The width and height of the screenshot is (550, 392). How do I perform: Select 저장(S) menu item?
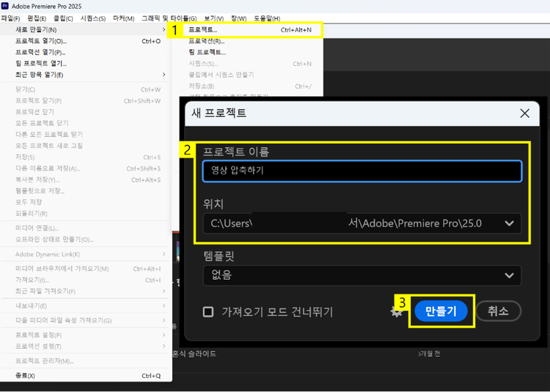(x=86, y=157)
